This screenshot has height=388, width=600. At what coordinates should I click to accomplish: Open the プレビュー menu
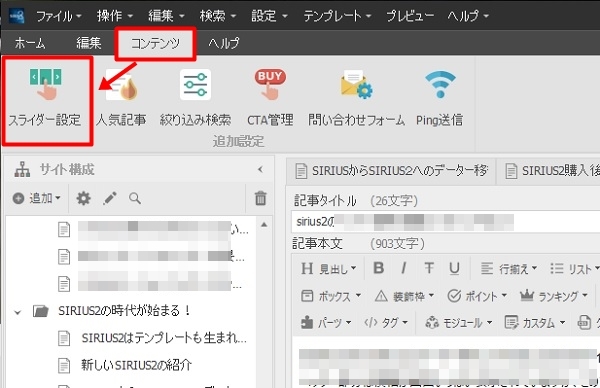point(410,16)
